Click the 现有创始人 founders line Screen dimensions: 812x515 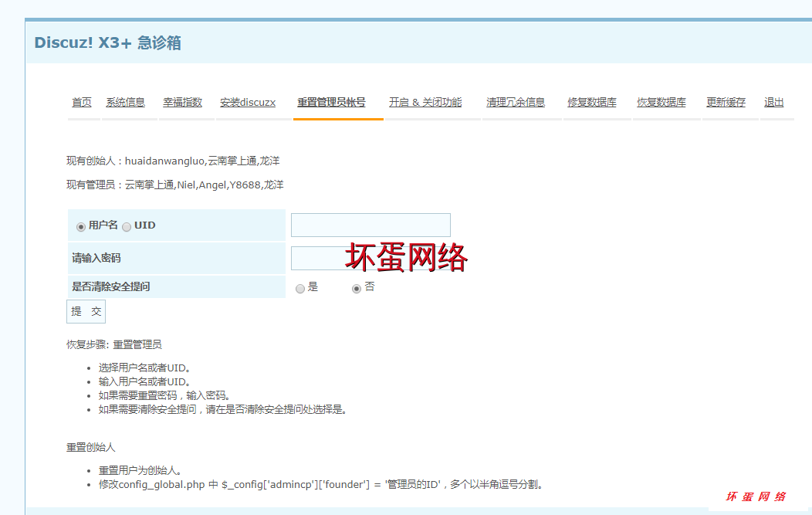click(x=173, y=161)
